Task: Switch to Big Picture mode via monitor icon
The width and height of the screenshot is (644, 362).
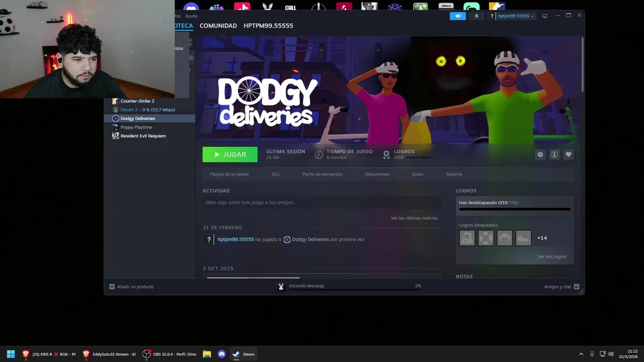Action: 544,16
